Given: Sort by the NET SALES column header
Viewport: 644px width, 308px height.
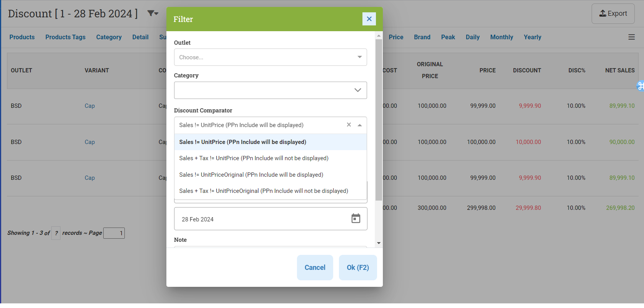Looking at the screenshot, I should 620,70.
